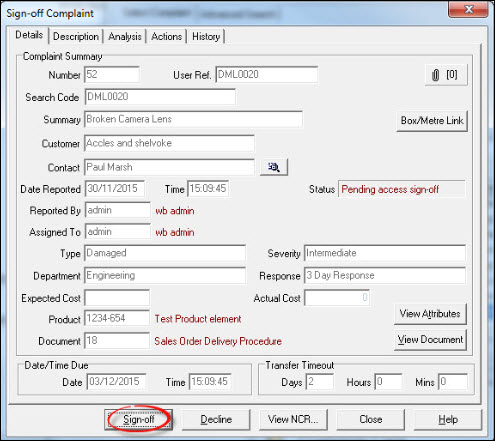Focus the Summary field
This screenshot has height=441, width=495.
(x=193, y=119)
